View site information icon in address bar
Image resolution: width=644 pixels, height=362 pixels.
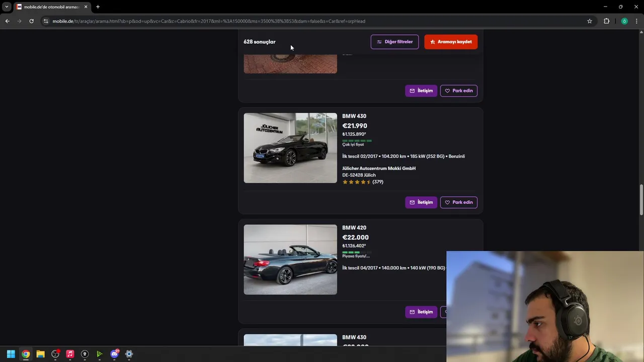(46, 21)
